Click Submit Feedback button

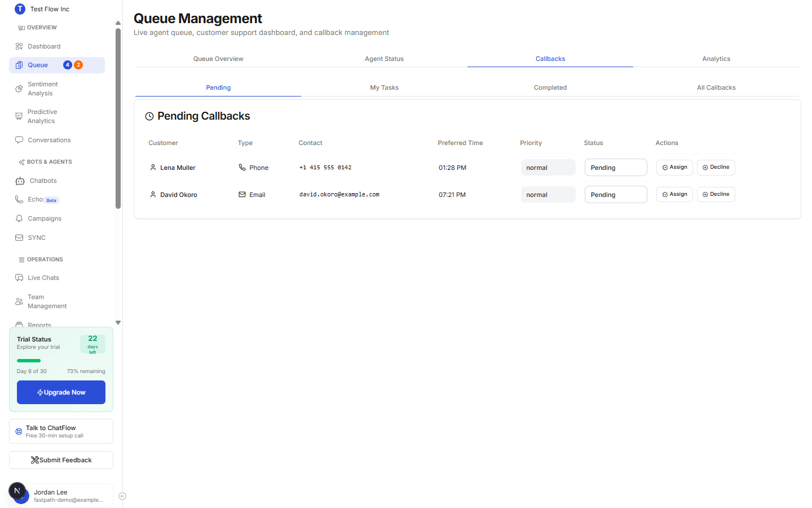tap(61, 460)
